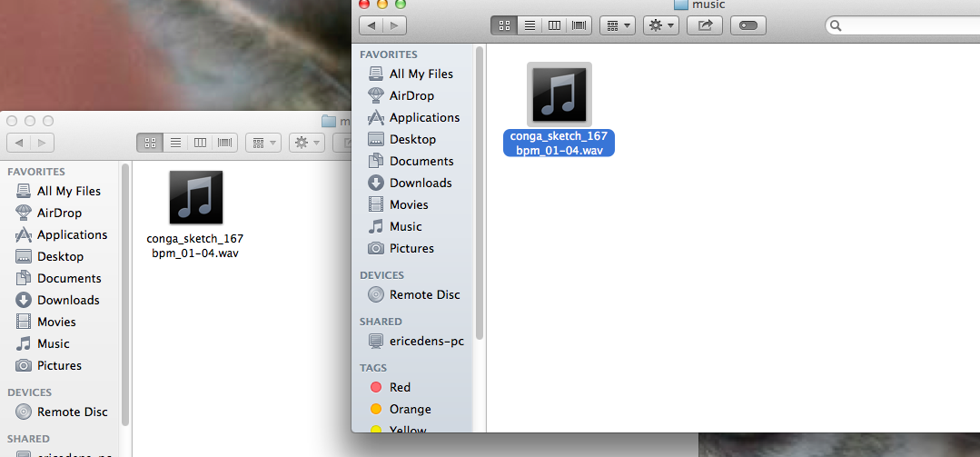Open the Action gear menu in front window
This screenshot has height=457, width=980.
click(x=660, y=25)
